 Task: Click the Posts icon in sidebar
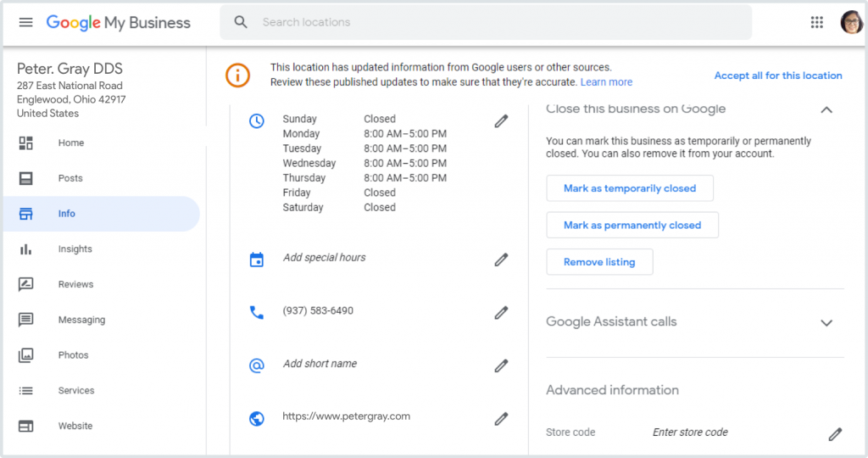(x=25, y=178)
